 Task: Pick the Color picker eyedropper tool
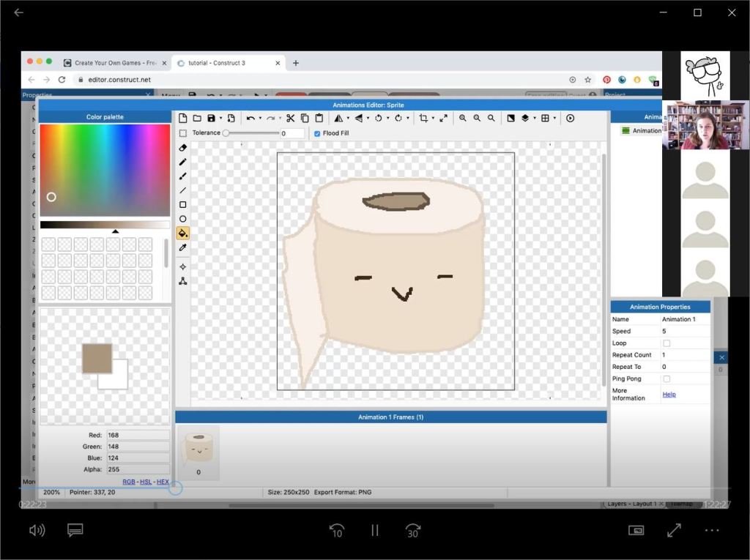point(183,247)
